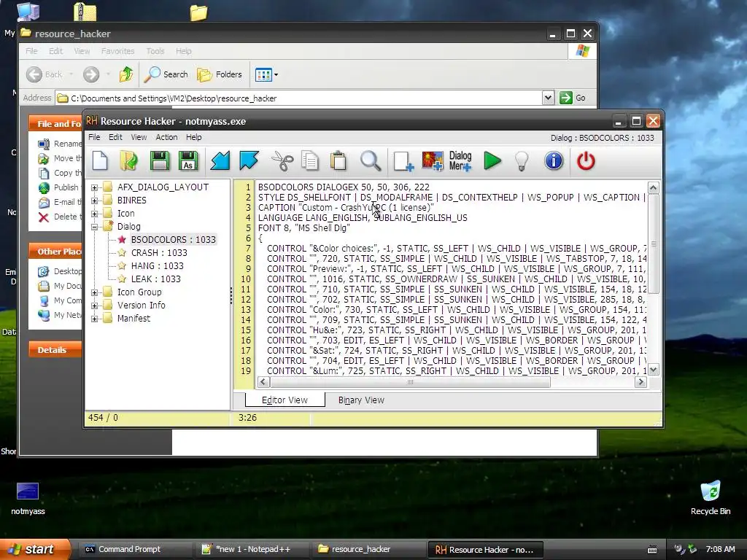Click the blue down-left arrow toolbar icon
The image size is (747, 560).
click(x=220, y=160)
